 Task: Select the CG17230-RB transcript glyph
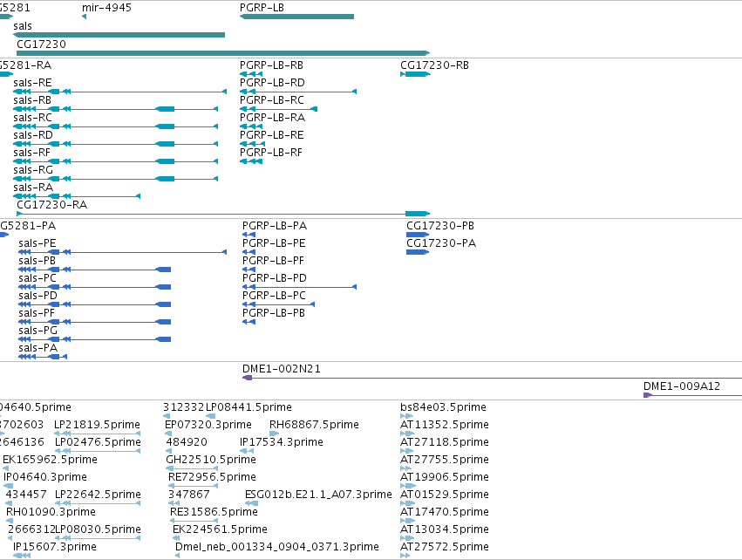(416, 74)
